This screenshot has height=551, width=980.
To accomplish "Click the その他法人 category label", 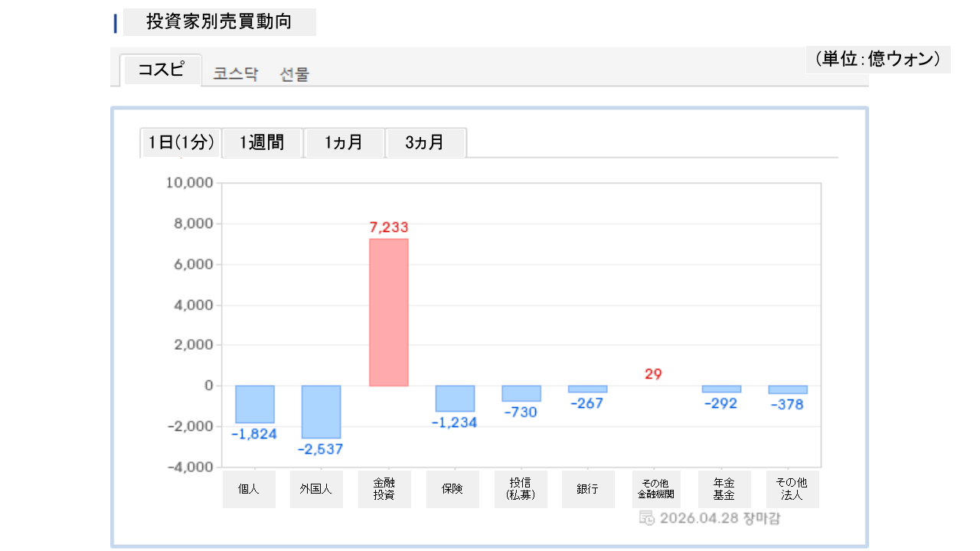I will (792, 489).
